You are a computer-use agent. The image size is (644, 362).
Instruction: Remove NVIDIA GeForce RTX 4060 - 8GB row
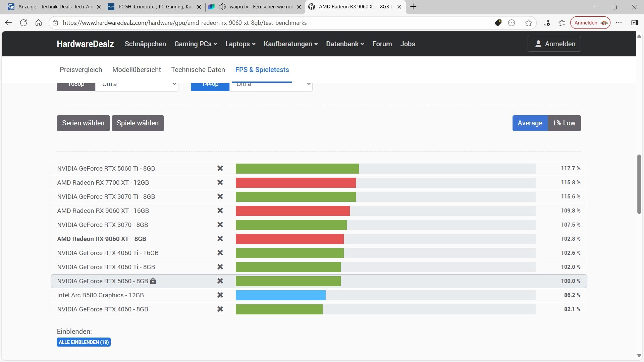(x=220, y=309)
